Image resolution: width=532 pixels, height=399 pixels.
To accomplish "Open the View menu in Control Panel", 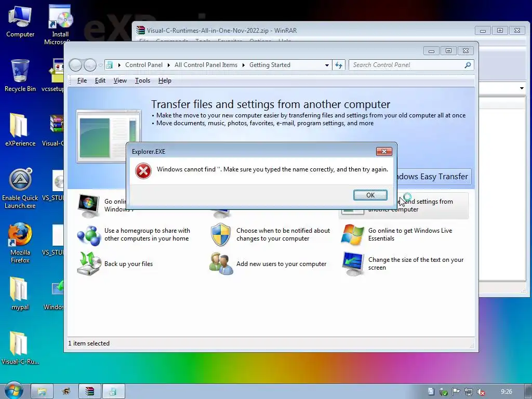I will click(120, 81).
